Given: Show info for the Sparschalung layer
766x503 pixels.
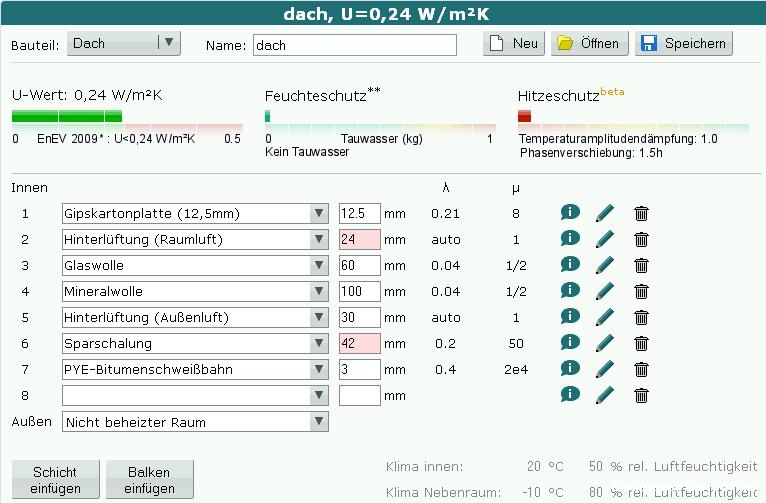Looking at the screenshot, I should click(x=570, y=342).
